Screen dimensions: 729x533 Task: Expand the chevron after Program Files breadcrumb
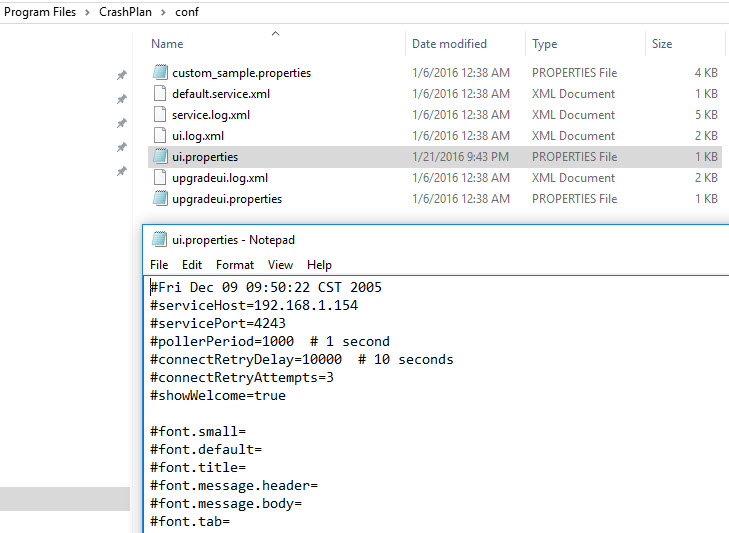click(x=87, y=13)
